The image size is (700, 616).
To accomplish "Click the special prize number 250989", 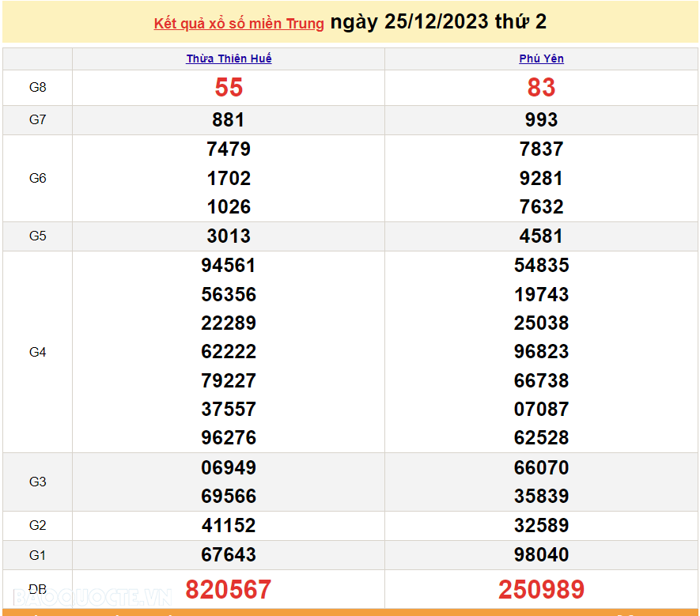I will (541, 589).
